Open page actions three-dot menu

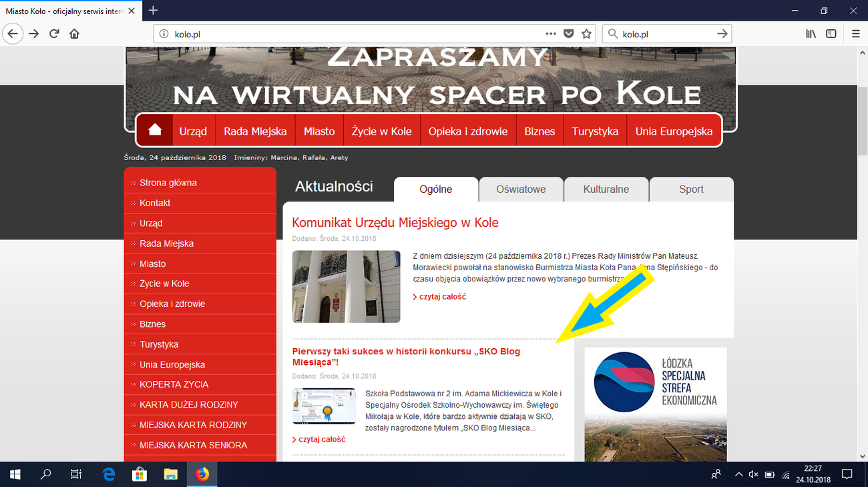tap(551, 33)
